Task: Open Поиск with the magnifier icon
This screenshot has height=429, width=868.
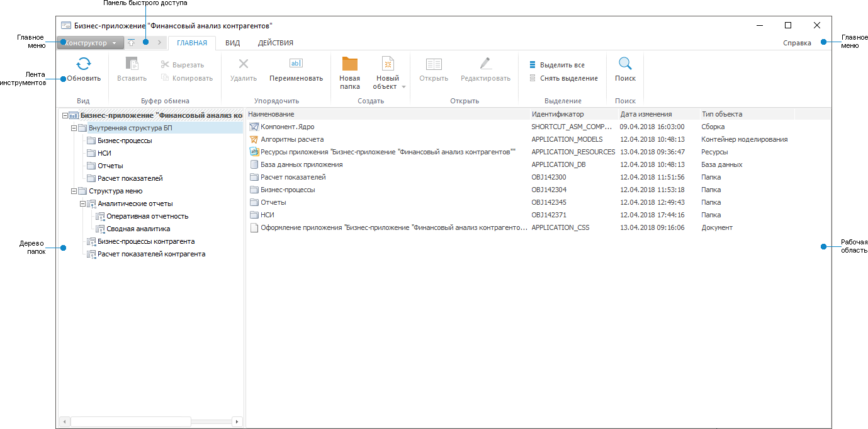Action: pyautogui.click(x=625, y=64)
